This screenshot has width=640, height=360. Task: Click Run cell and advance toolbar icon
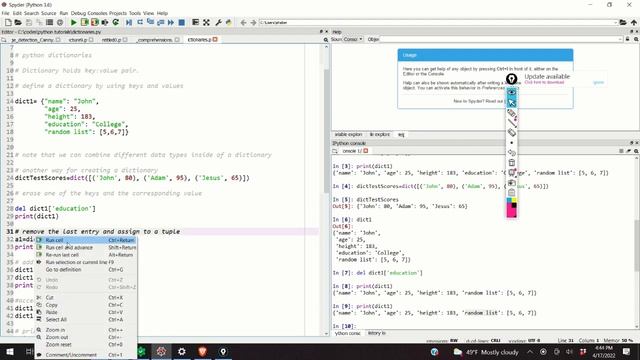95,22
